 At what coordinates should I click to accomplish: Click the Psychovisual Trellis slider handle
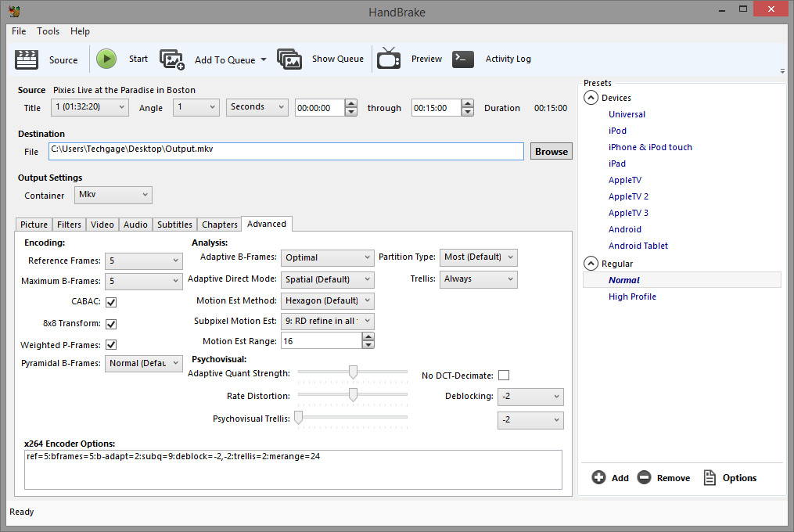pyautogui.click(x=299, y=418)
